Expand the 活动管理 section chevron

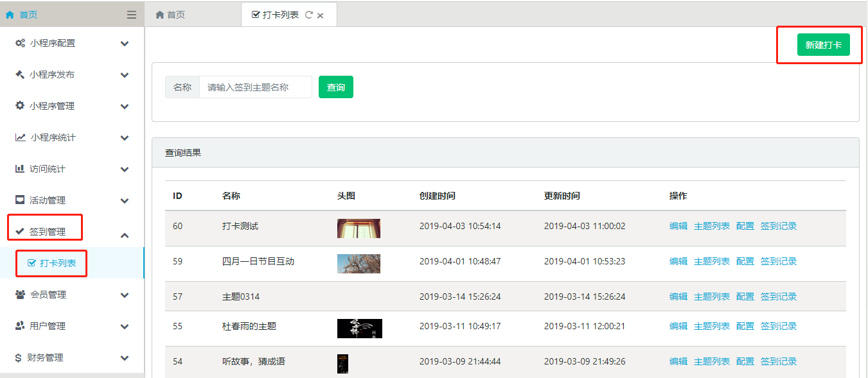coord(125,201)
